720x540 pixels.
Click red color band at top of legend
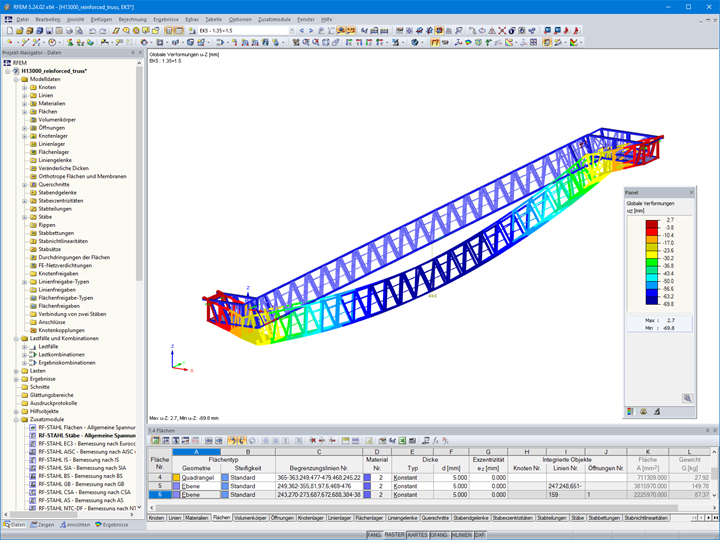[652, 224]
